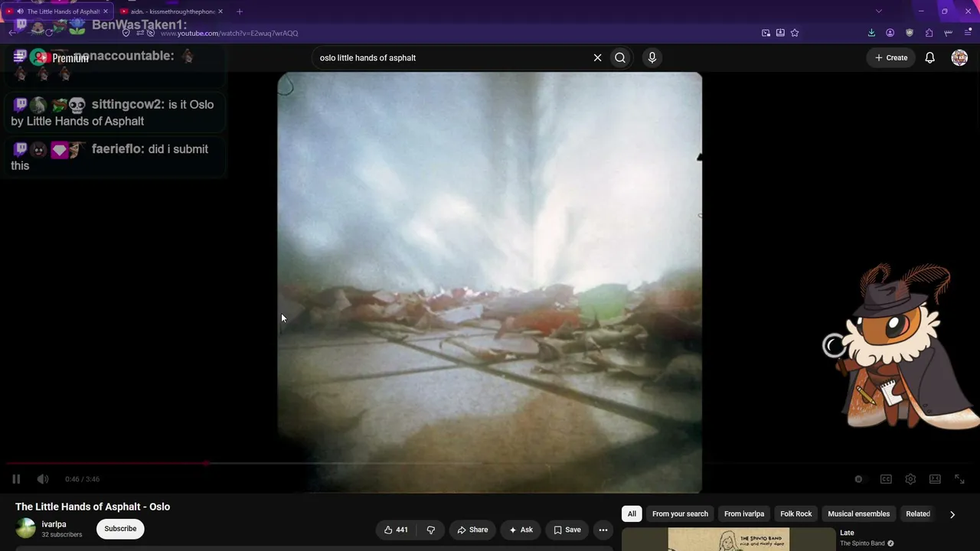Image resolution: width=980 pixels, height=551 pixels.
Task: Close the aidn. kissmethroughthephone tab
Action: click(x=220, y=11)
